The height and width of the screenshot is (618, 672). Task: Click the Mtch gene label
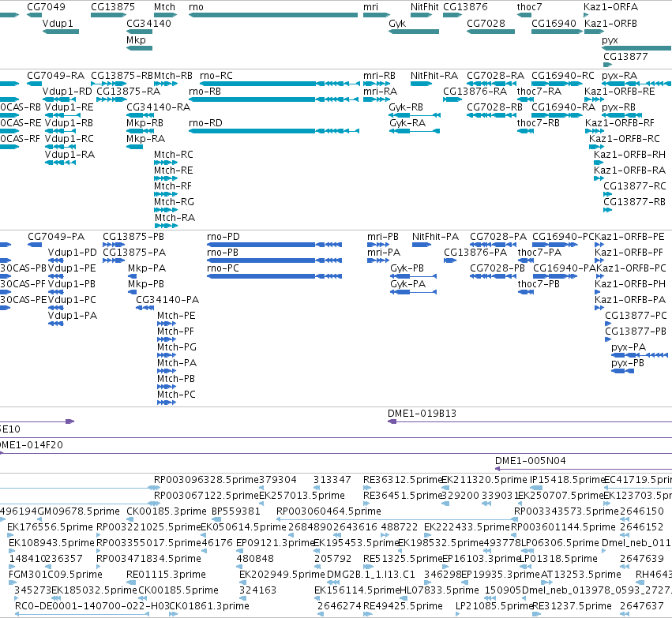click(164, 7)
